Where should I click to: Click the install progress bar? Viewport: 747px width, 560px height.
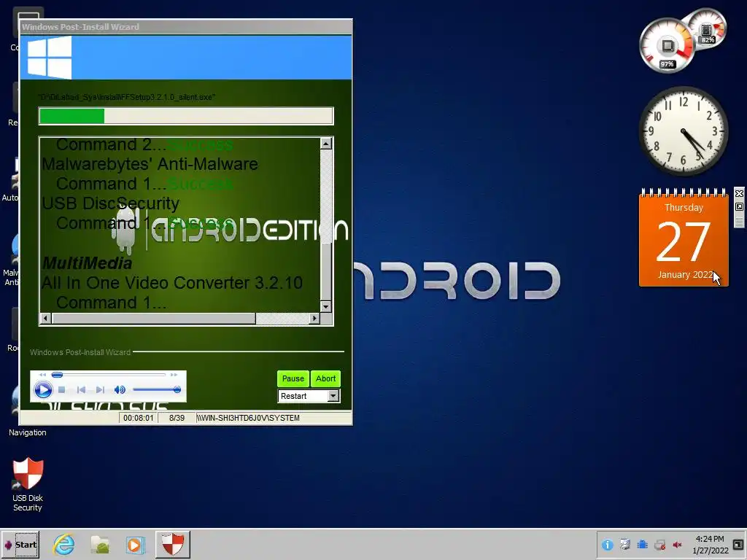point(186,116)
